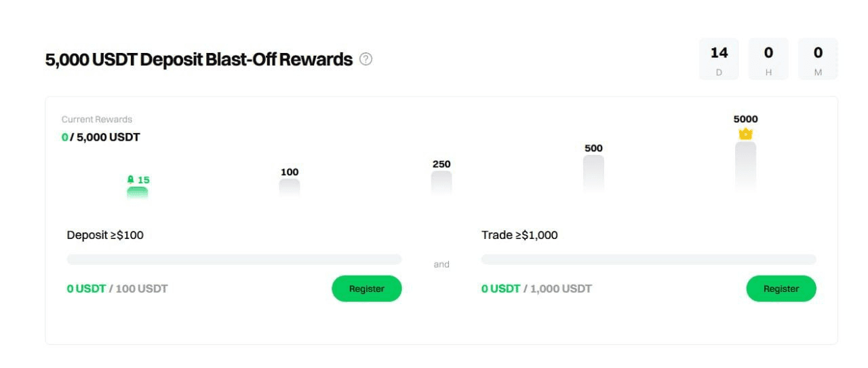Viewport: 868px width, 368px height.
Task: Click the help question mark icon beside title
Action: (366, 59)
